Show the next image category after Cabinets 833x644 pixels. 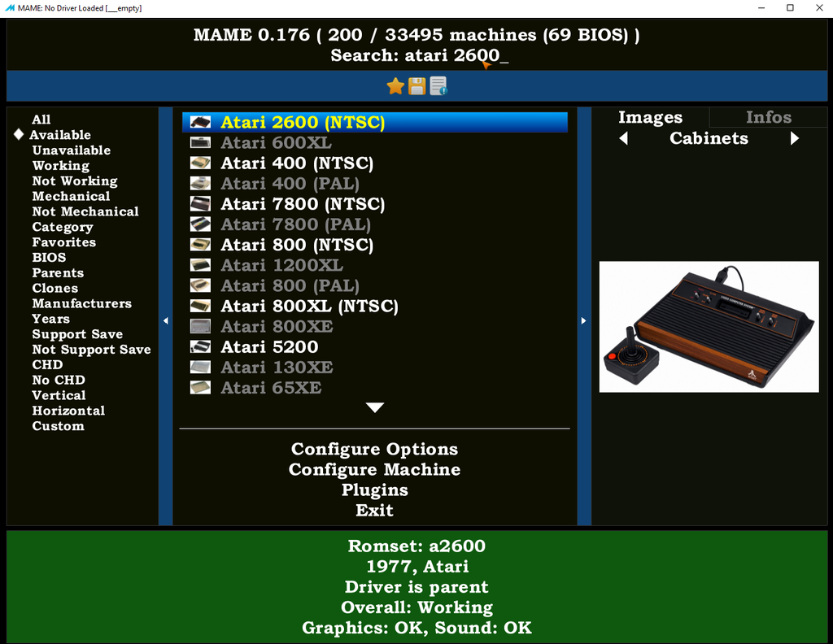click(794, 138)
